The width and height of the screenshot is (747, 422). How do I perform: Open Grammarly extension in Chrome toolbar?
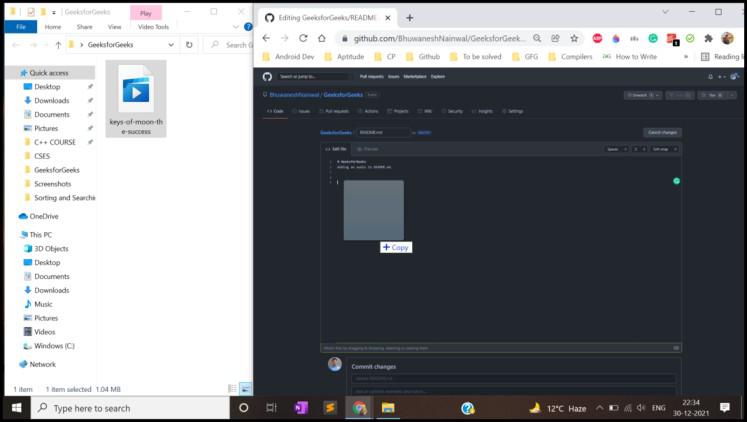point(653,38)
